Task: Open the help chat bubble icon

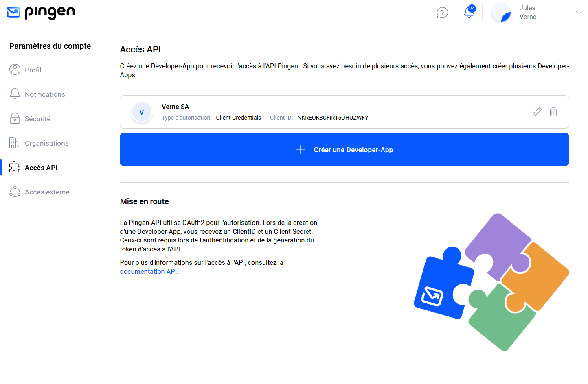Action: 442,13
